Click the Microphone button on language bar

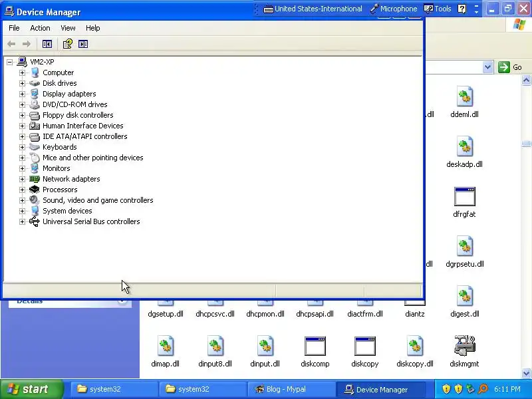click(x=394, y=9)
